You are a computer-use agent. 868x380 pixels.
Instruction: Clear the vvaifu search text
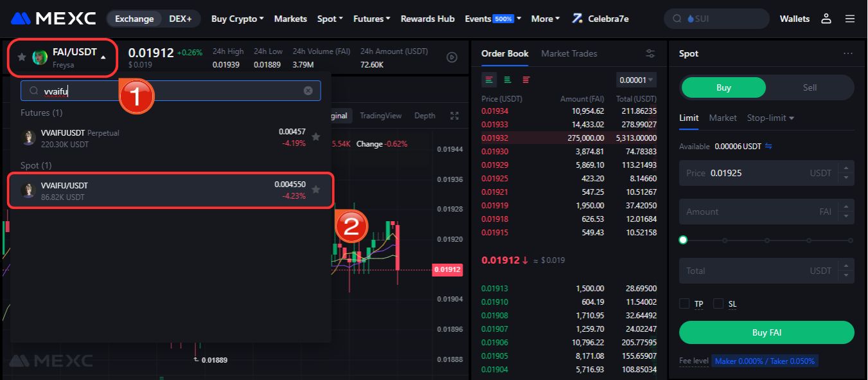point(308,91)
